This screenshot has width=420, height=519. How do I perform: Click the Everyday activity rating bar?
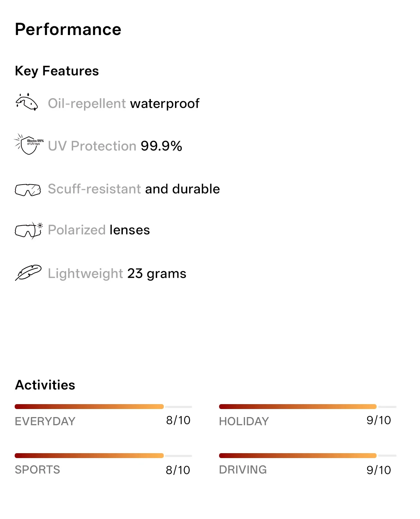click(x=103, y=407)
